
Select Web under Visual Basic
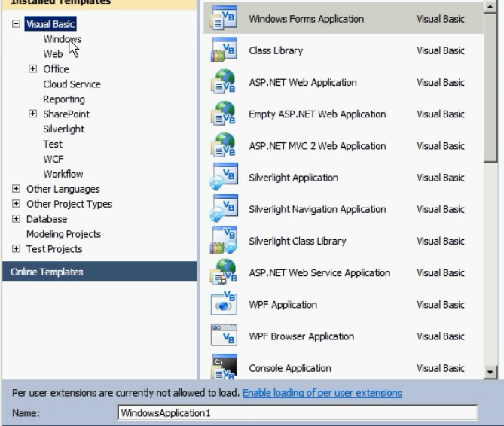click(x=53, y=54)
